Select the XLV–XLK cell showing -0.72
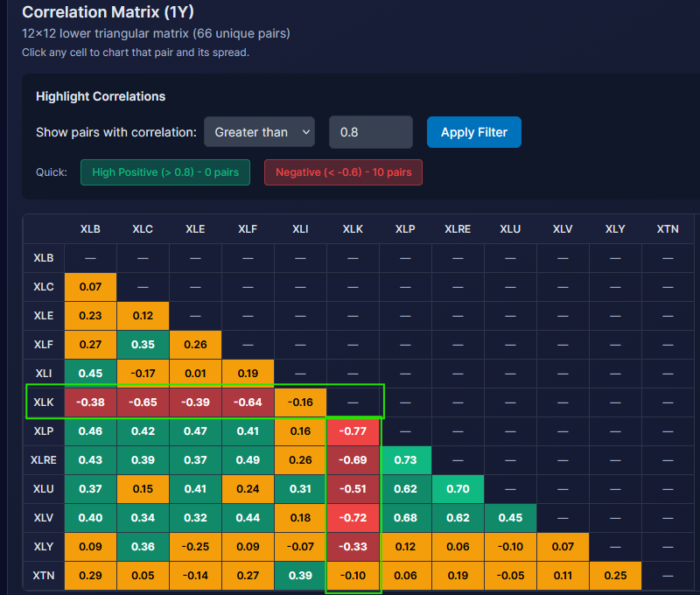The height and width of the screenshot is (595, 700). pyautogui.click(x=353, y=518)
